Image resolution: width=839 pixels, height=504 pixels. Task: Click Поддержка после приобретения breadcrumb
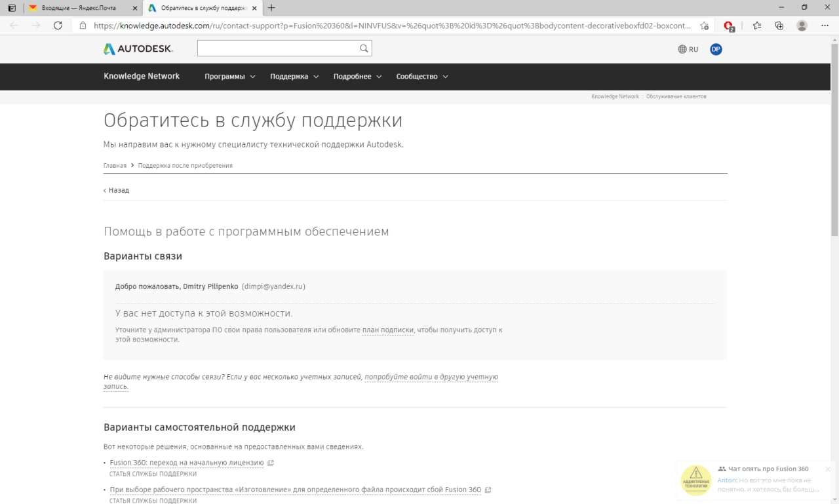pos(185,165)
